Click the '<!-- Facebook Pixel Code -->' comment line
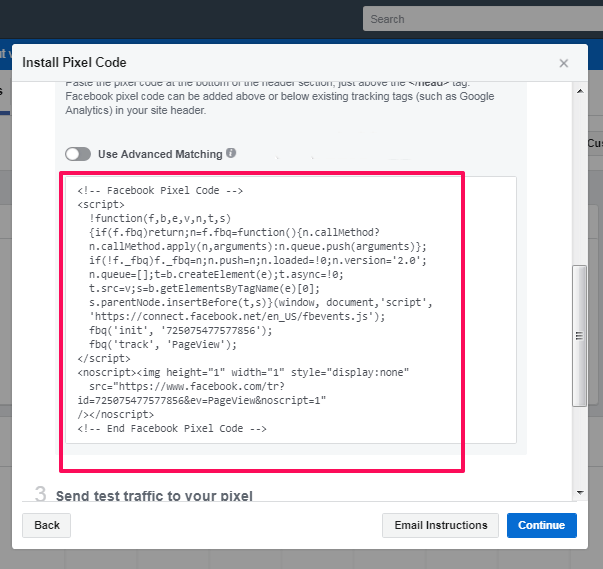This screenshot has width=603, height=569. click(160, 191)
